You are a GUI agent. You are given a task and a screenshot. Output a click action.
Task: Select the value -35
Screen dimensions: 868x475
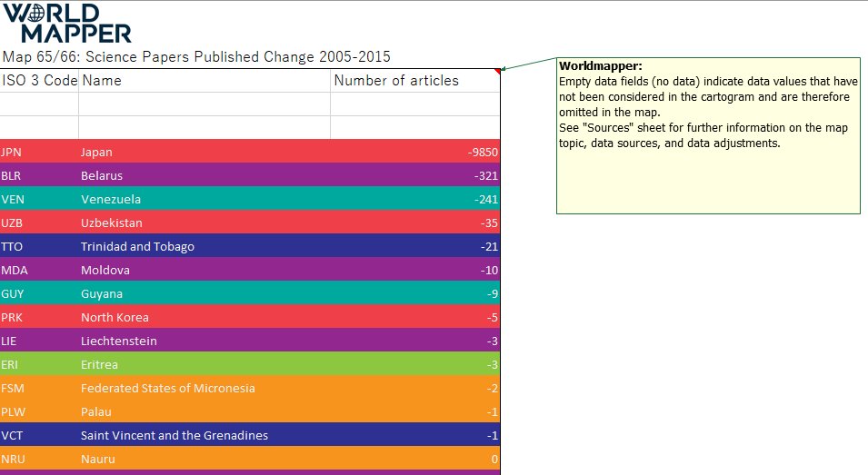(x=415, y=223)
